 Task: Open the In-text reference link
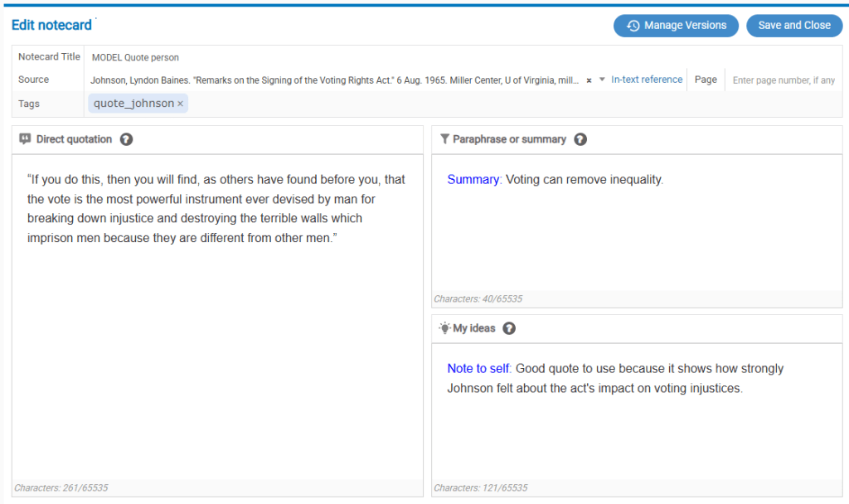(646, 79)
